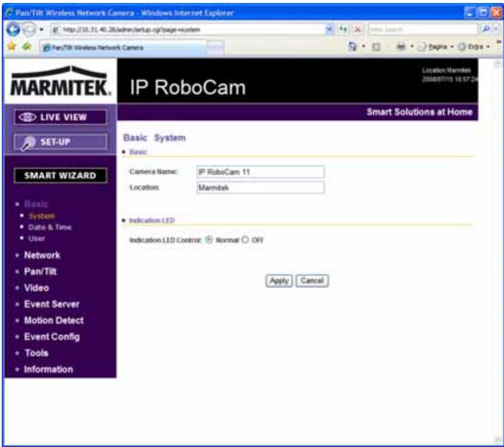Open the Tools section
The image size is (504, 447).
click(36, 353)
